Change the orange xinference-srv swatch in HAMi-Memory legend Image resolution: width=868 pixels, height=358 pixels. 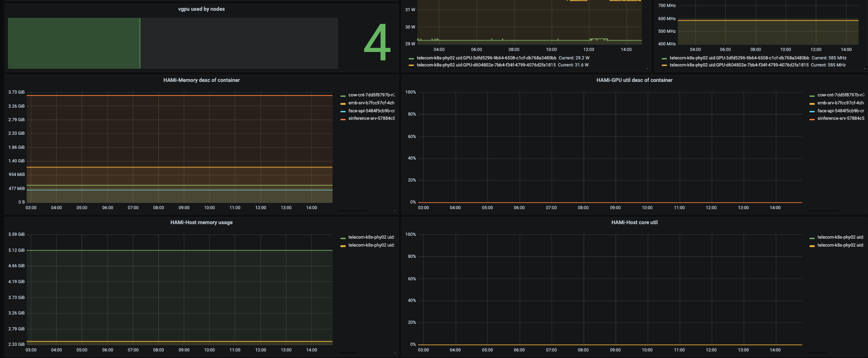point(343,119)
